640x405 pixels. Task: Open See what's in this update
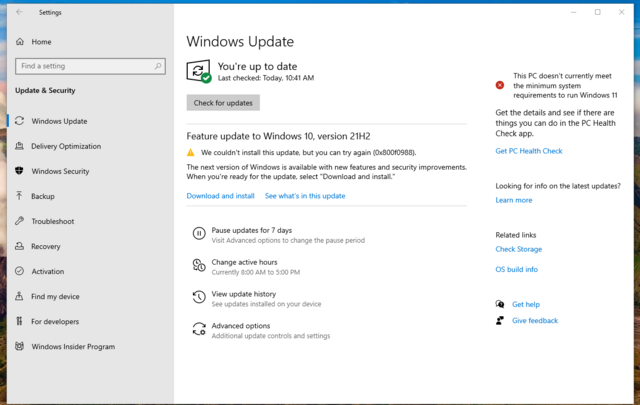(x=305, y=196)
